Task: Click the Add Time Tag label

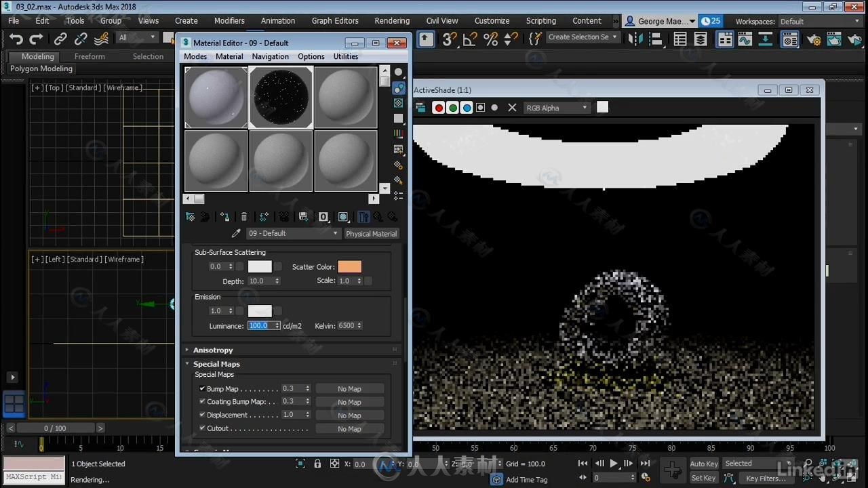Action: click(x=527, y=480)
